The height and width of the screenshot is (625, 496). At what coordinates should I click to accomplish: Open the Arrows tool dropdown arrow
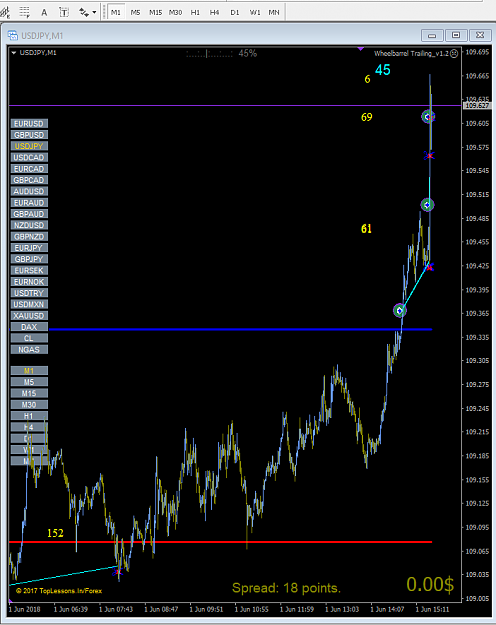[x=94, y=12]
